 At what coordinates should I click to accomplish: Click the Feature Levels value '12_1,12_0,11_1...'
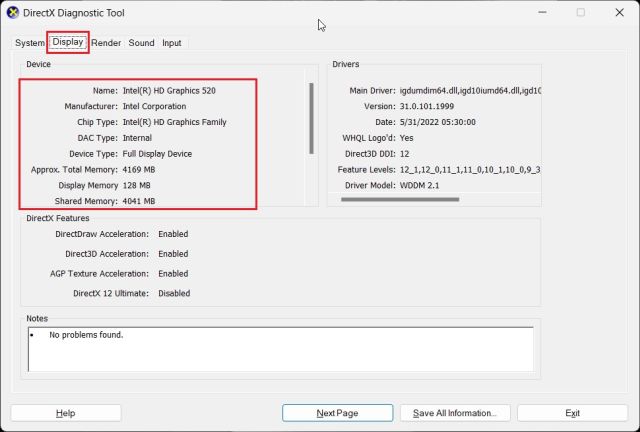click(470, 169)
